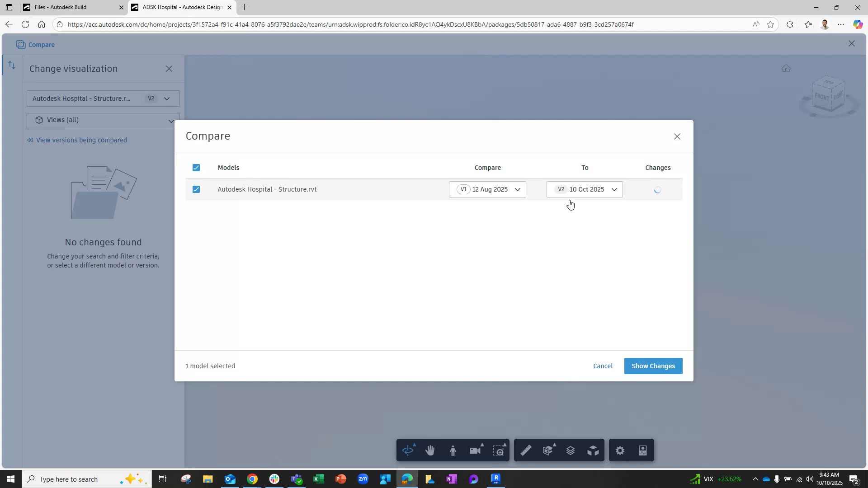The height and width of the screenshot is (488, 868).
Task: Click View versions being compared
Action: pyautogui.click(x=81, y=140)
